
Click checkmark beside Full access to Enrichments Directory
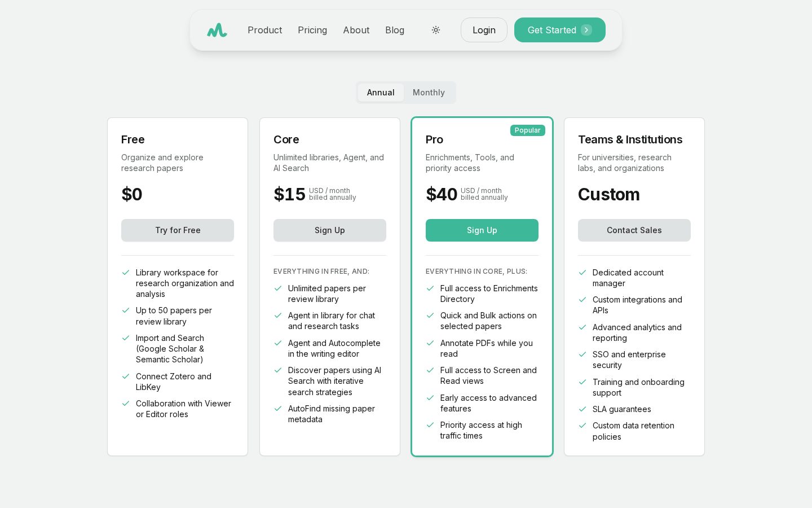[x=430, y=288]
